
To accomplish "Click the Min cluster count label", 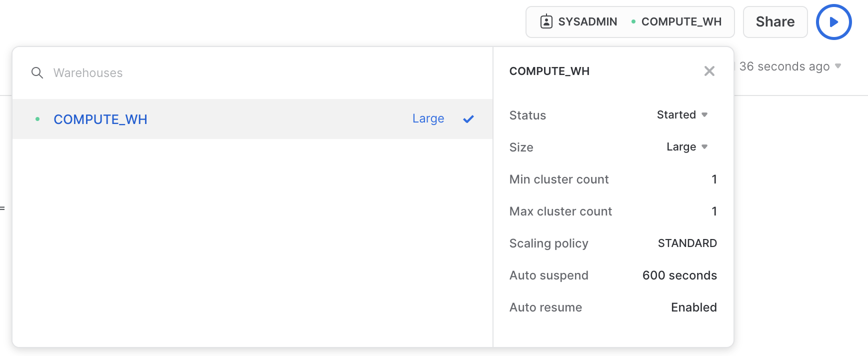I will click(559, 179).
